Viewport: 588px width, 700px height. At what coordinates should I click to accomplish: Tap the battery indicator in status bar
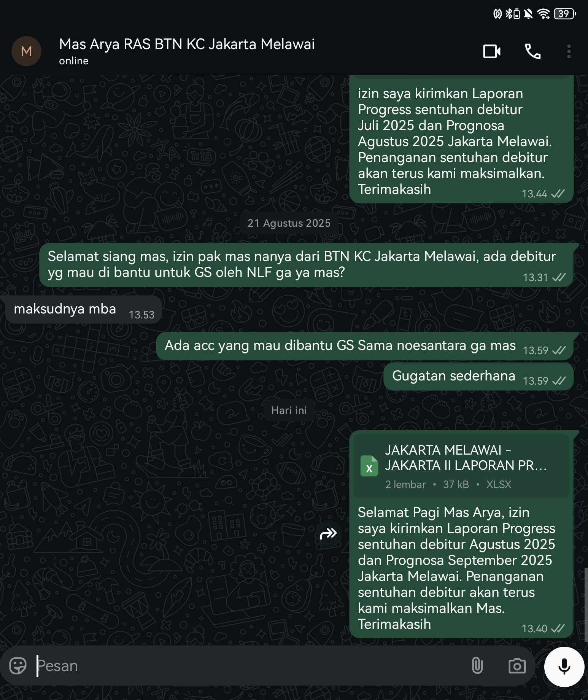(565, 14)
